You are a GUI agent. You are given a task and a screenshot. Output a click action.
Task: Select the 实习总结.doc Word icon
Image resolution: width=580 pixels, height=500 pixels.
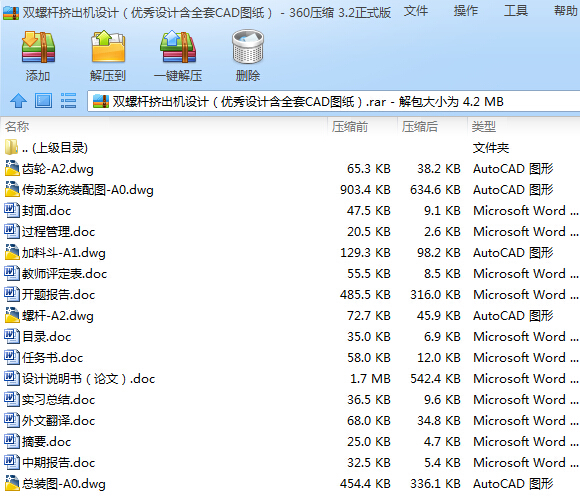pos(12,399)
